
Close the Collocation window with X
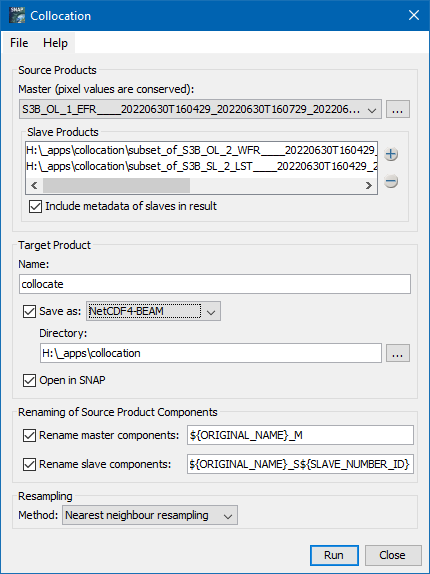coord(414,15)
